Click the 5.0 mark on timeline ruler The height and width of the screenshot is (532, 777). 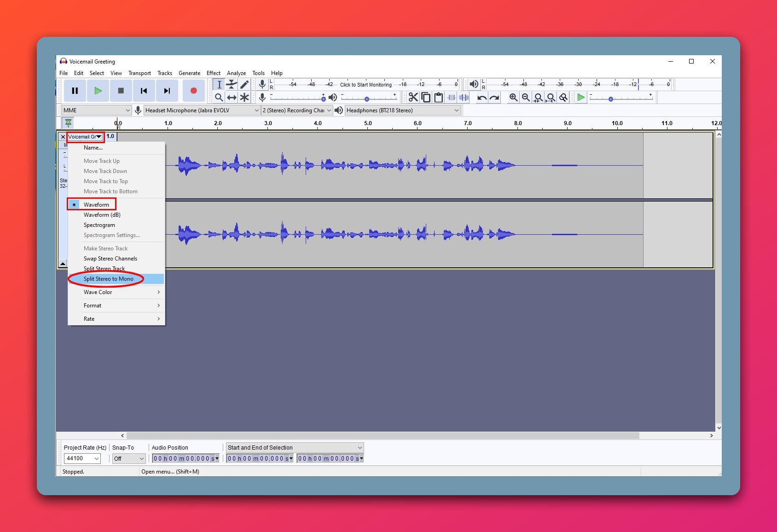(x=368, y=123)
